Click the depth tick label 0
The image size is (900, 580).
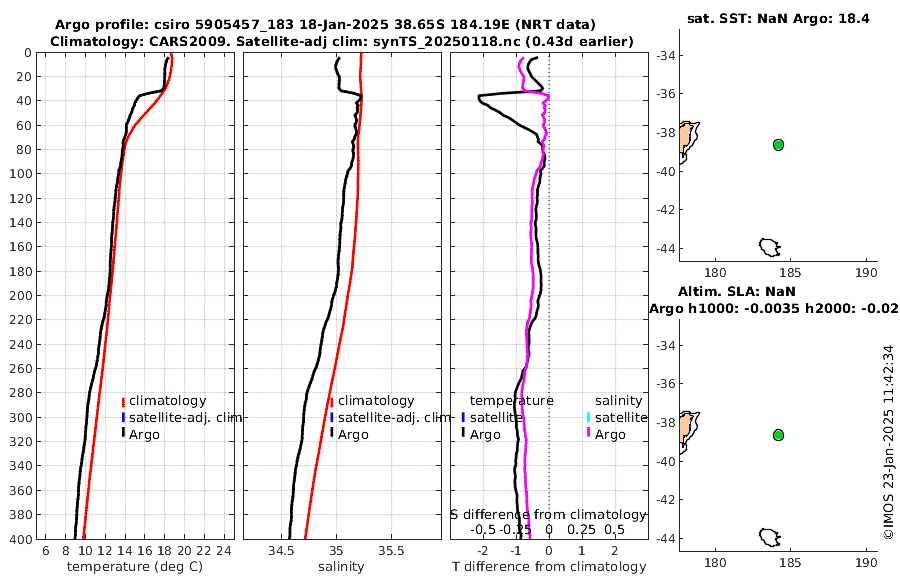point(28,53)
